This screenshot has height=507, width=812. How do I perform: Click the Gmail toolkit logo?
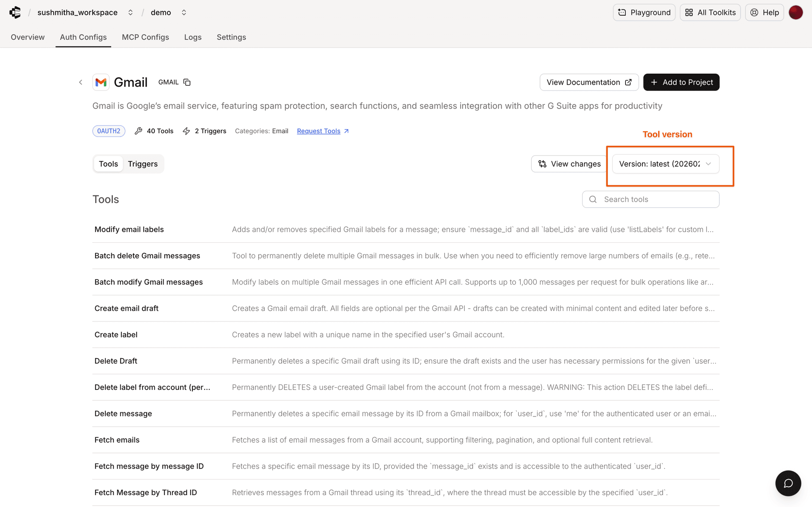click(101, 82)
